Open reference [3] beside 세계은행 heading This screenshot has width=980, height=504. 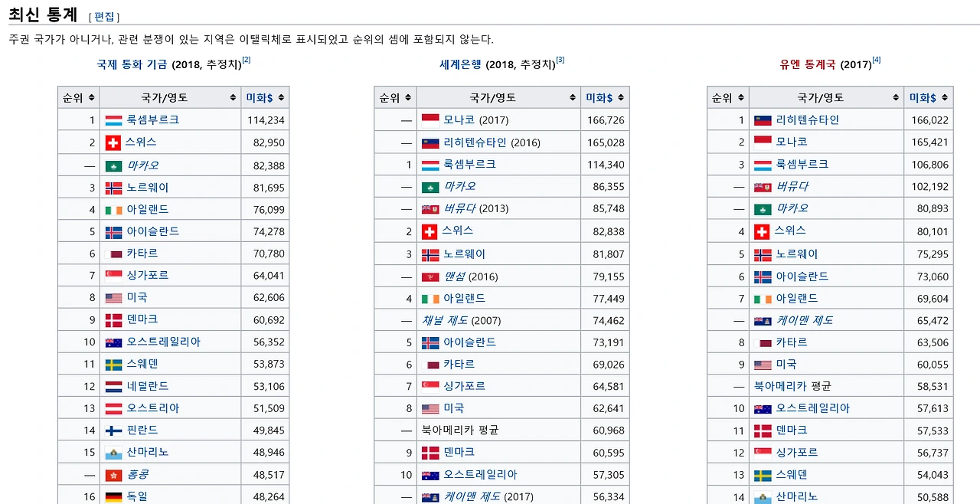coord(560,60)
